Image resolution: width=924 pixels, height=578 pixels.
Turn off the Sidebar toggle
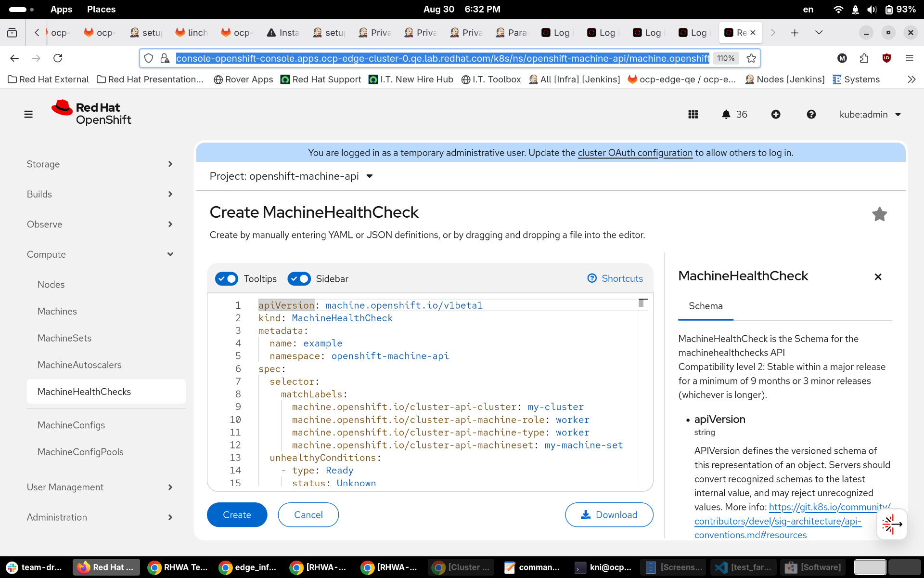299,278
